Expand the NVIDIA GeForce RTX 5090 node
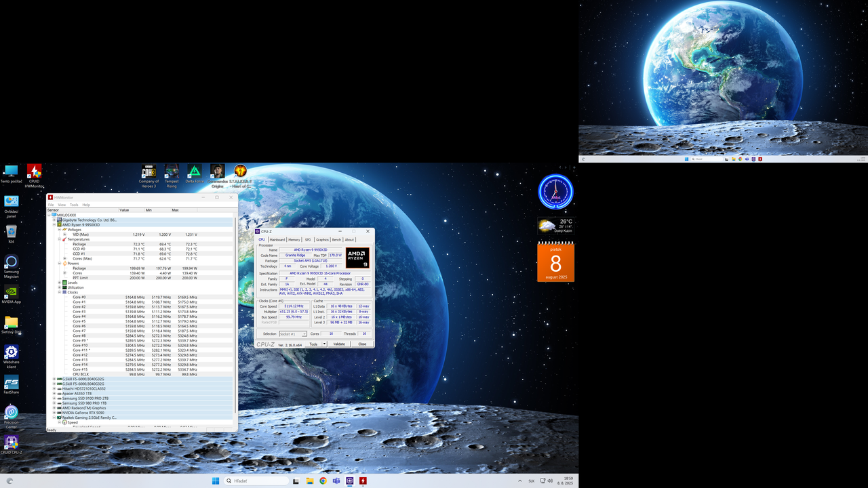 pyautogui.click(x=54, y=413)
